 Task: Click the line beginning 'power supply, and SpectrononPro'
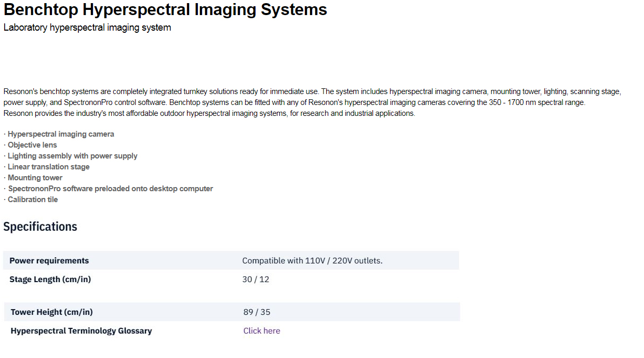click(294, 102)
